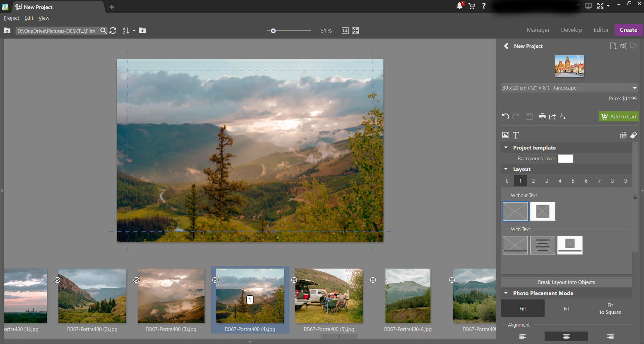The height and width of the screenshot is (344, 644).
Task: Select the RB67-Portra400 (3).jpg thumbnail
Action: [171, 296]
